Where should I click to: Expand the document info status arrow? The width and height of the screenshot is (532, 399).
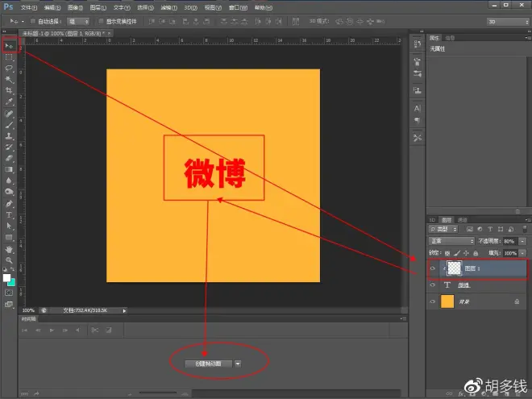(x=124, y=310)
